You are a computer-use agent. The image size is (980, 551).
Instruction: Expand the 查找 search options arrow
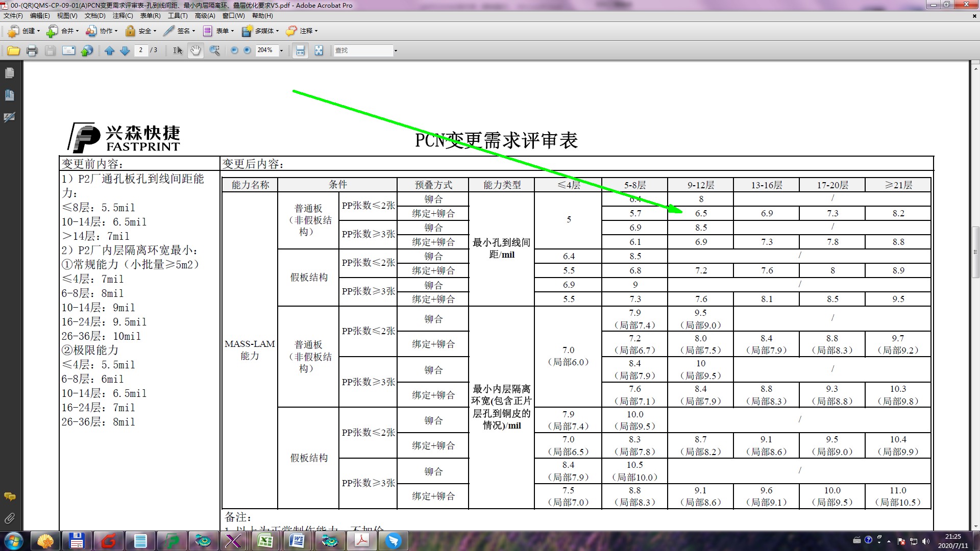395,51
